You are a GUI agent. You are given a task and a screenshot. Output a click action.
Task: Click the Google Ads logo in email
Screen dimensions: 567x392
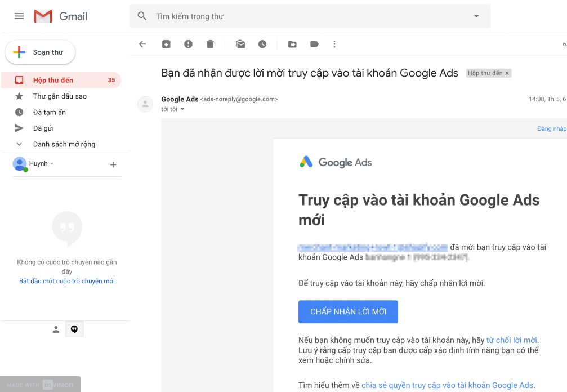pyautogui.click(x=336, y=162)
